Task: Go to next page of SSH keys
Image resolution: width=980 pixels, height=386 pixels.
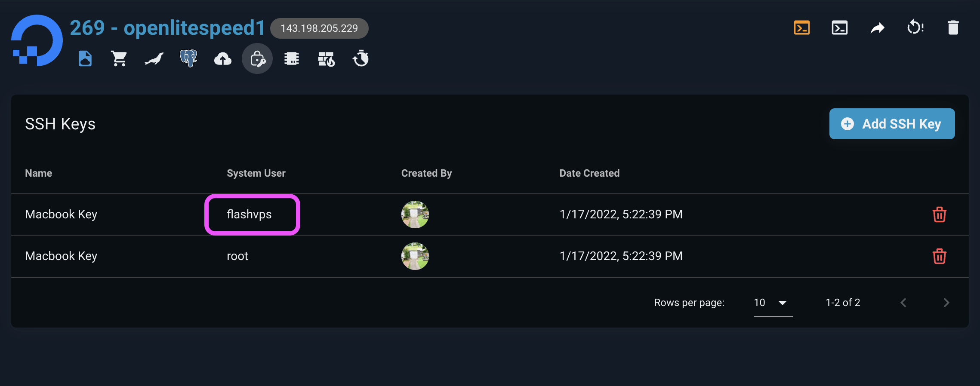Action: [946, 303]
